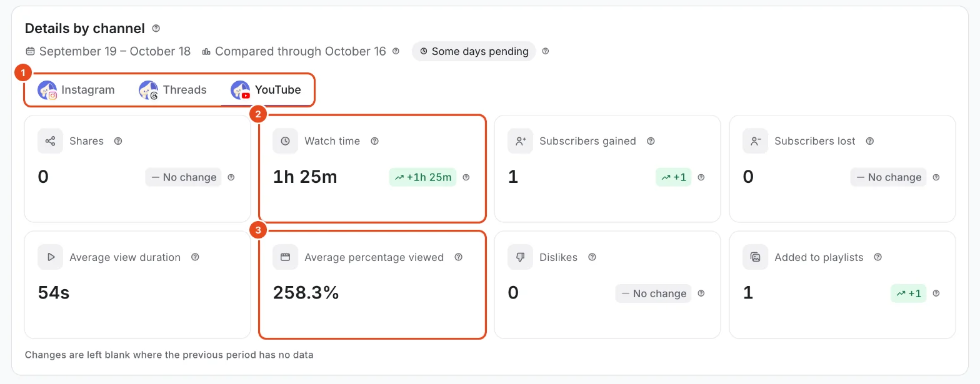Click the help icon next to Details by channel
The height and width of the screenshot is (384, 980).
pyautogui.click(x=156, y=29)
